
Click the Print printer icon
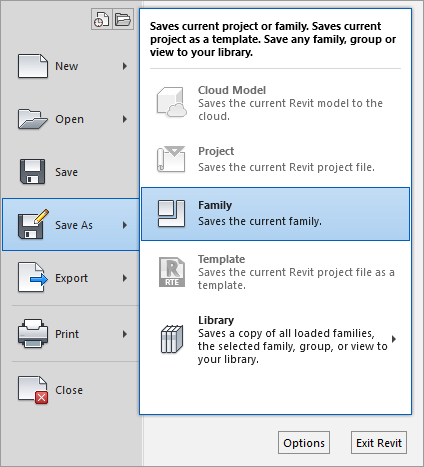click(33, 333)
